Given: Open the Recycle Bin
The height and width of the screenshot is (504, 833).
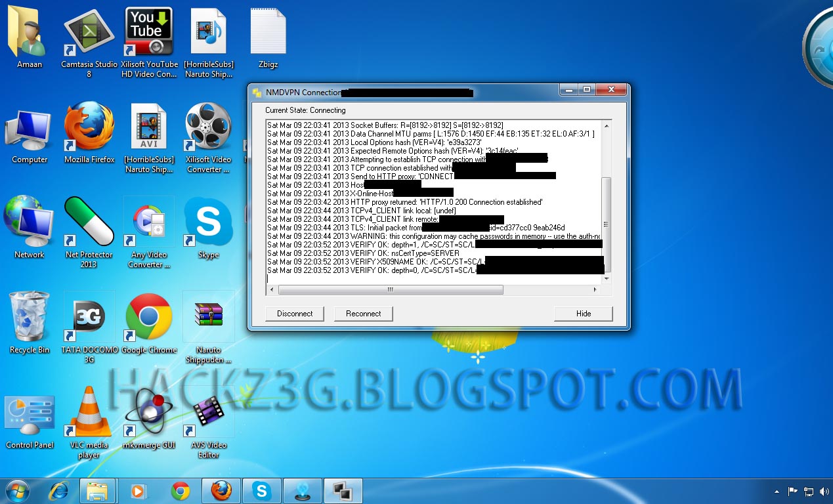Looking at the screenshot, I should pos(30,323).
